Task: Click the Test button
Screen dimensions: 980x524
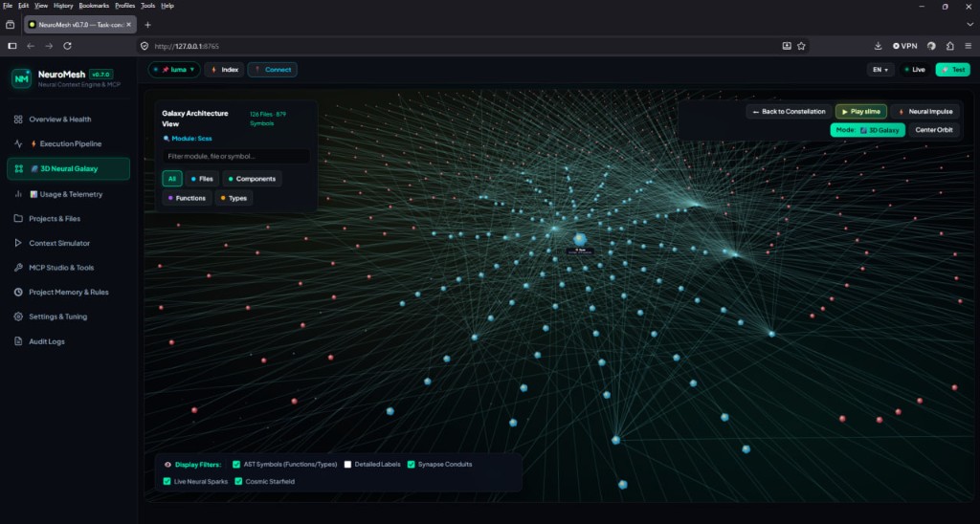Action: pos(953,70)
